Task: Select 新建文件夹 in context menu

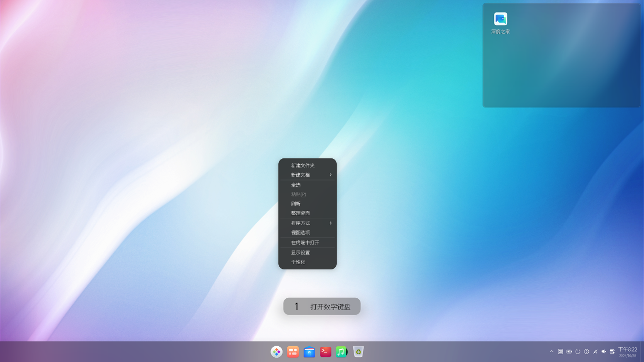Action: 303,165
